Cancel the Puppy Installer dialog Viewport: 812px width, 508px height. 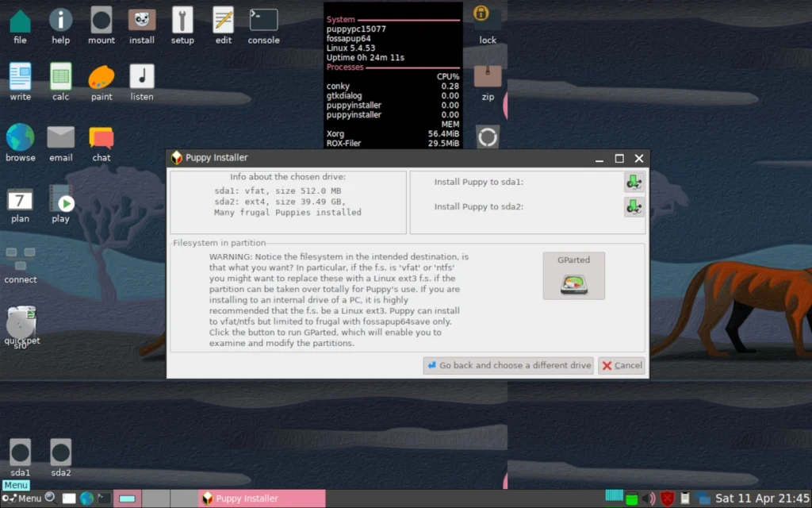click(x=622, y=365)
